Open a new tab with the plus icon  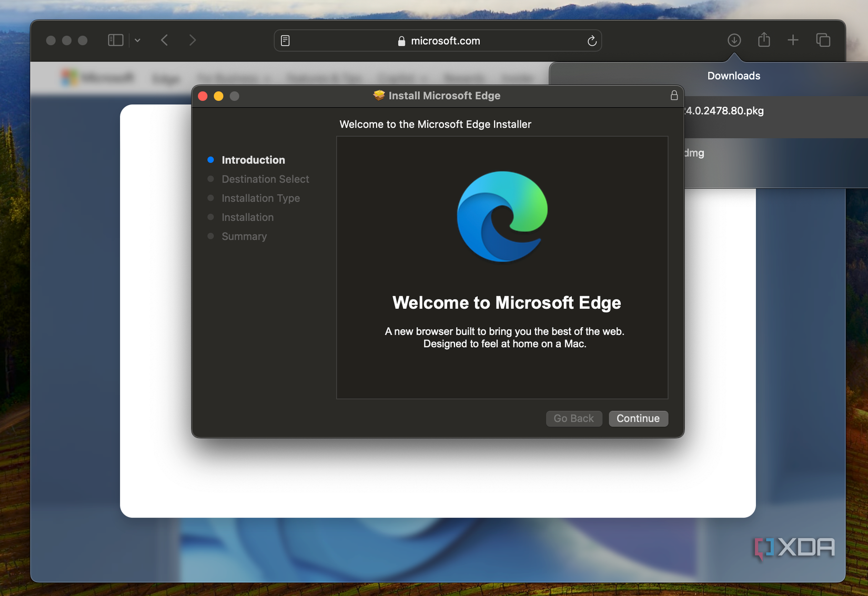[793, 40]
